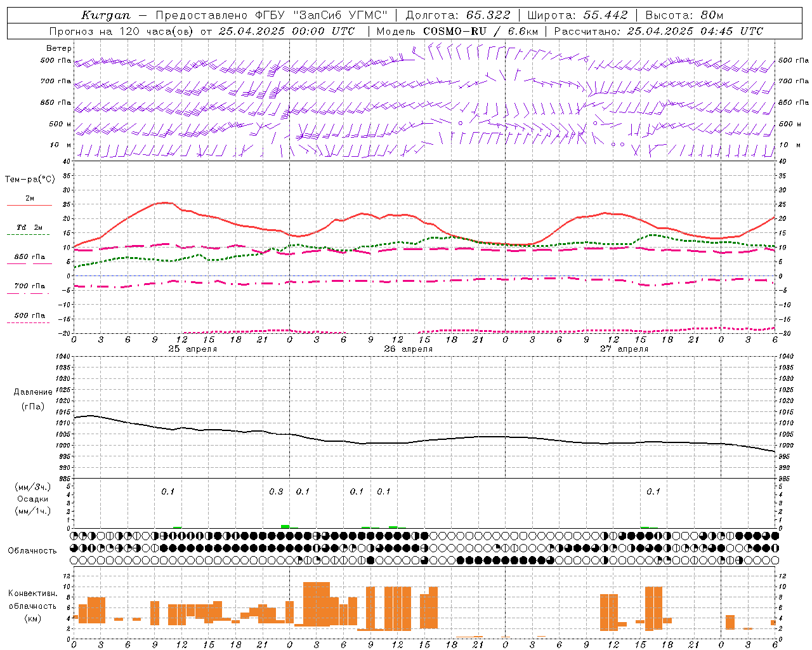Viewport: 812px width, 650px height.
Task: Click the Давление pressure panel label
Action: pyautogui.click(x=32, y=392)
